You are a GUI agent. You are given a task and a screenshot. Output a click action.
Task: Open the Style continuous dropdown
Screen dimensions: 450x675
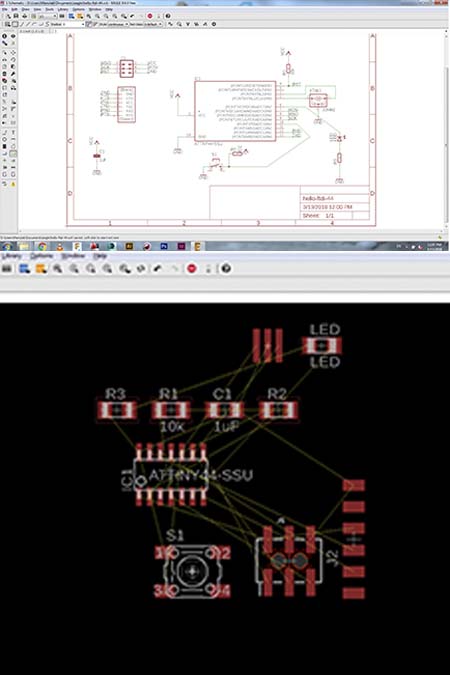pos(112,24)
